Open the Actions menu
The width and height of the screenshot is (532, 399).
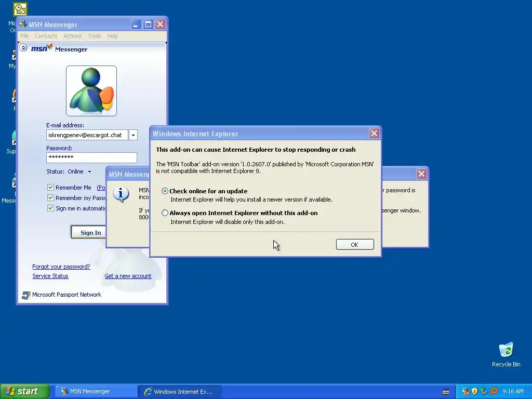[73, 36]
